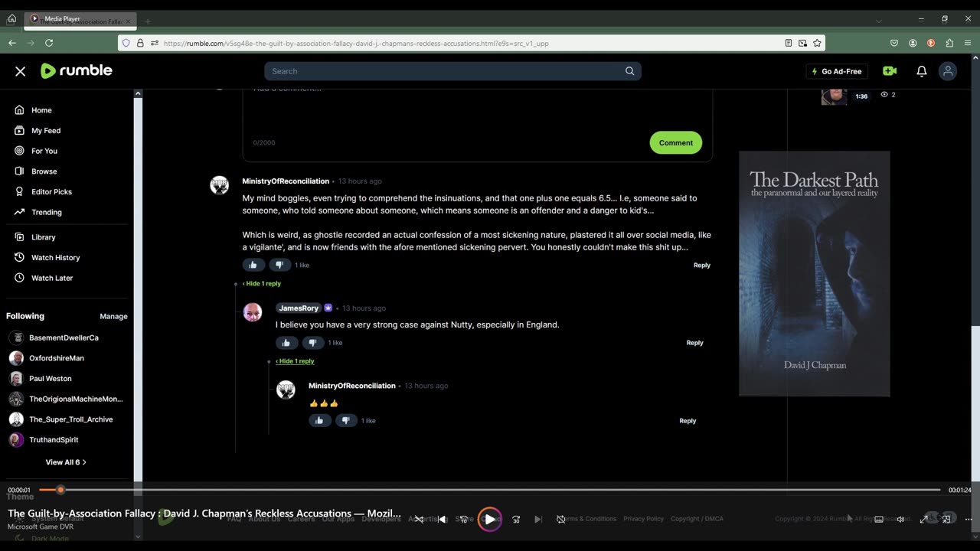Open the upload video camera icon
980x551 pixels.
click(890, 71)
